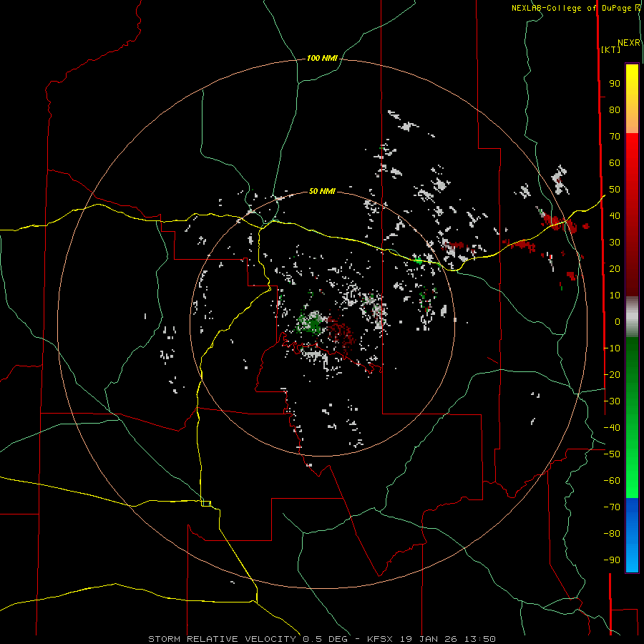Click the 80 value on velocity scale

tap(615, 110)
